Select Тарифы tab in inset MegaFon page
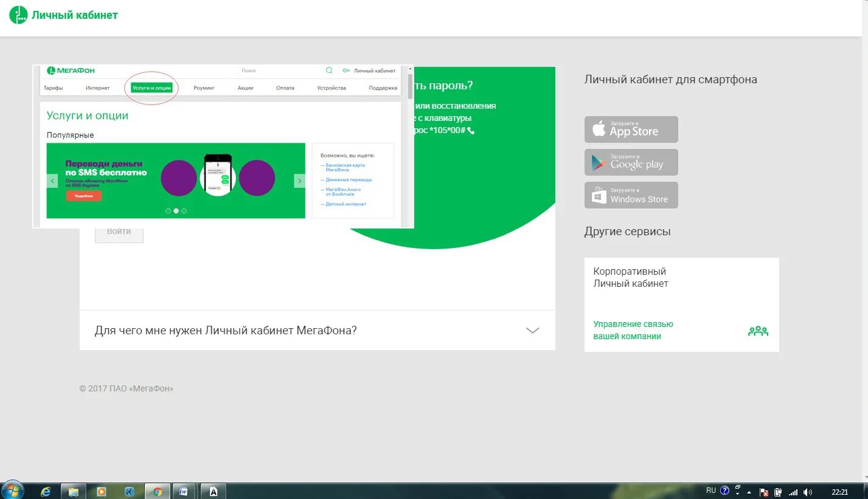This screenshot has height=499, width=868. [x=54, y=88]
